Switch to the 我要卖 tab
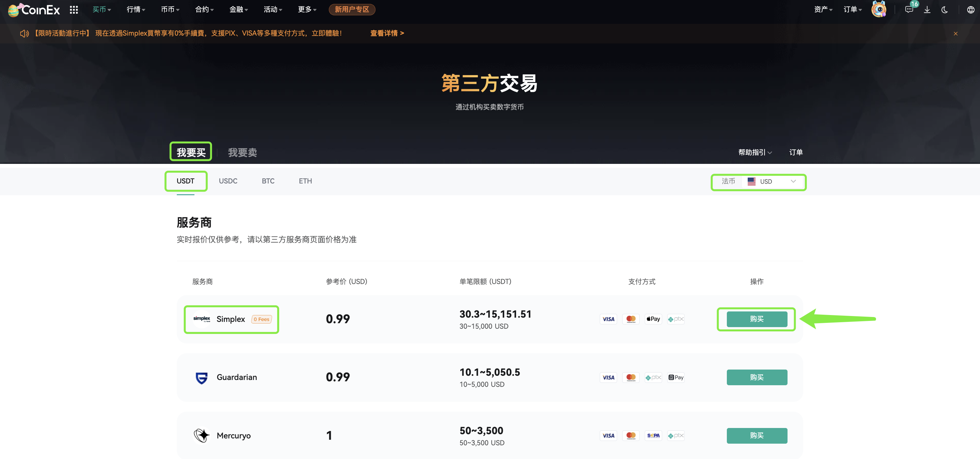Image resolution: width=980 pixels, height=459 pixels. tap(242, 152)
